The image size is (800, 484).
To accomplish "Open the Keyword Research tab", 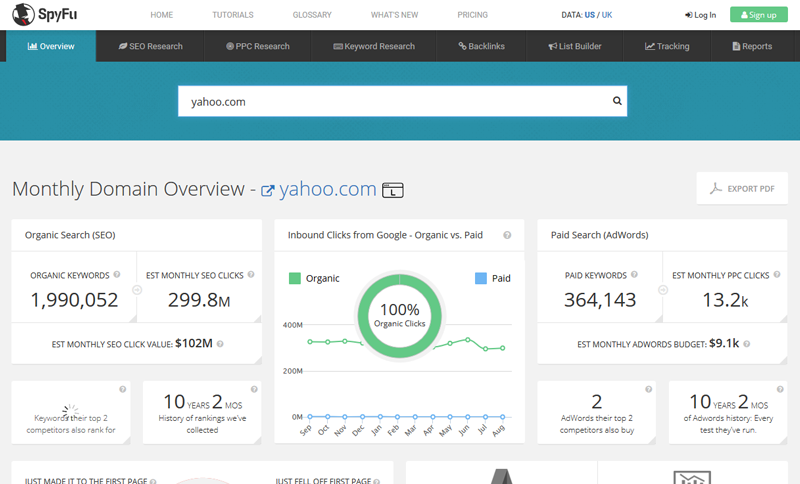I will pos(374,46).
